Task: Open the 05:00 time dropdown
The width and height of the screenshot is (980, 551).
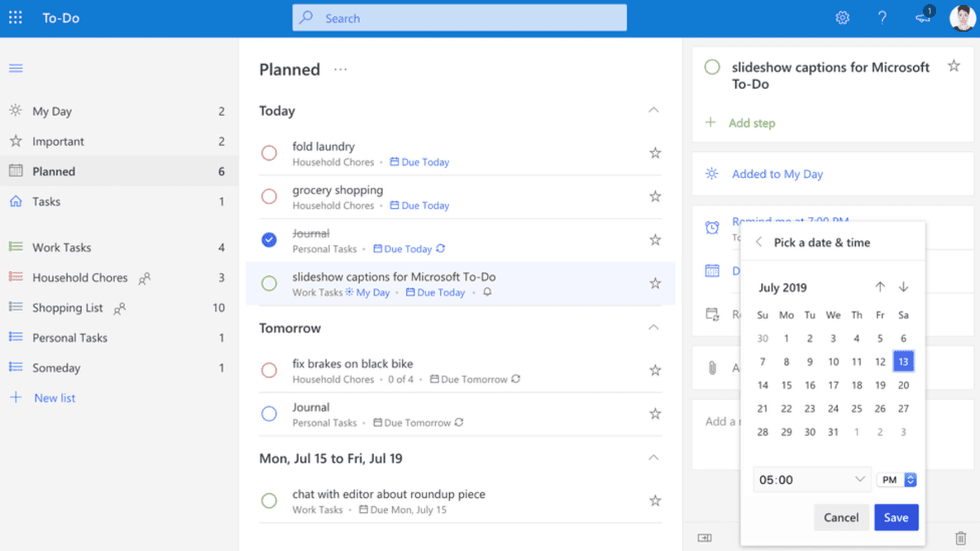Action: click(x=811, y=480)
